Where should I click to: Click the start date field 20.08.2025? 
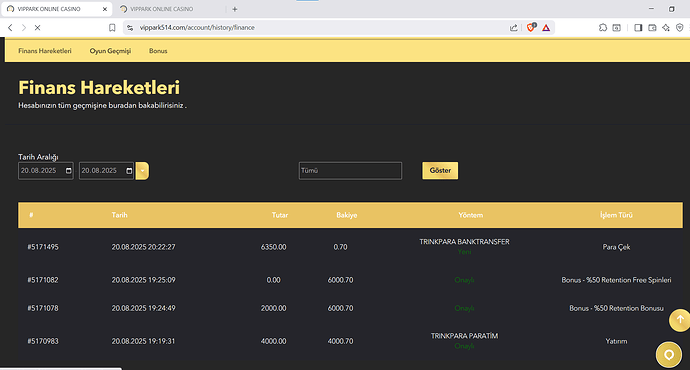pyautogui.click(x=45, y=171)
